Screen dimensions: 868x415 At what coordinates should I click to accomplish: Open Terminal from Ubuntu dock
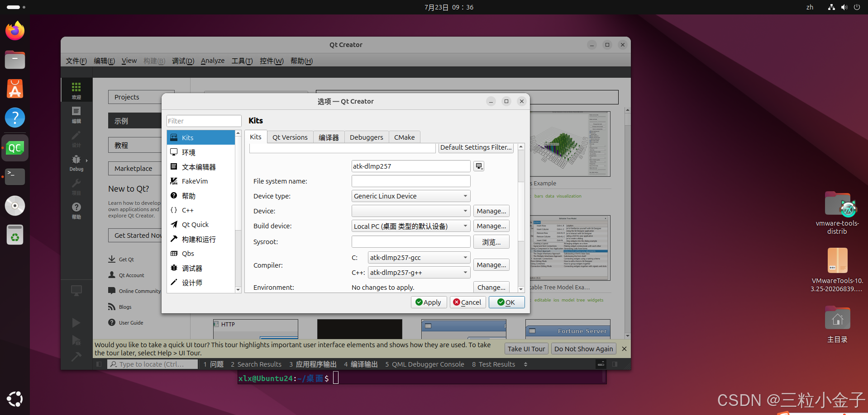click(x=15, y=176)
